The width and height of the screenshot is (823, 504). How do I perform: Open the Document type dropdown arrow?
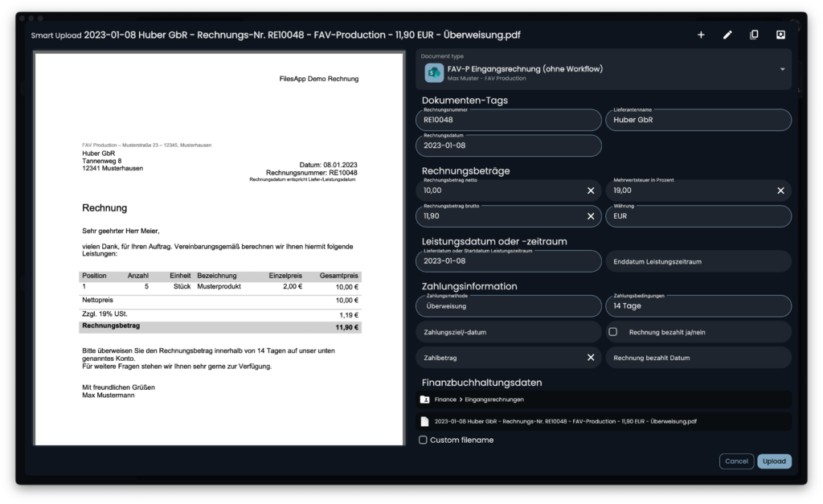[x=782, y=69]
